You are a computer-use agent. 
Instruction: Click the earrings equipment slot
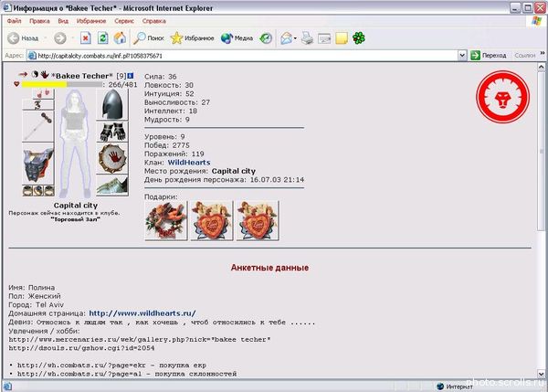43,94
